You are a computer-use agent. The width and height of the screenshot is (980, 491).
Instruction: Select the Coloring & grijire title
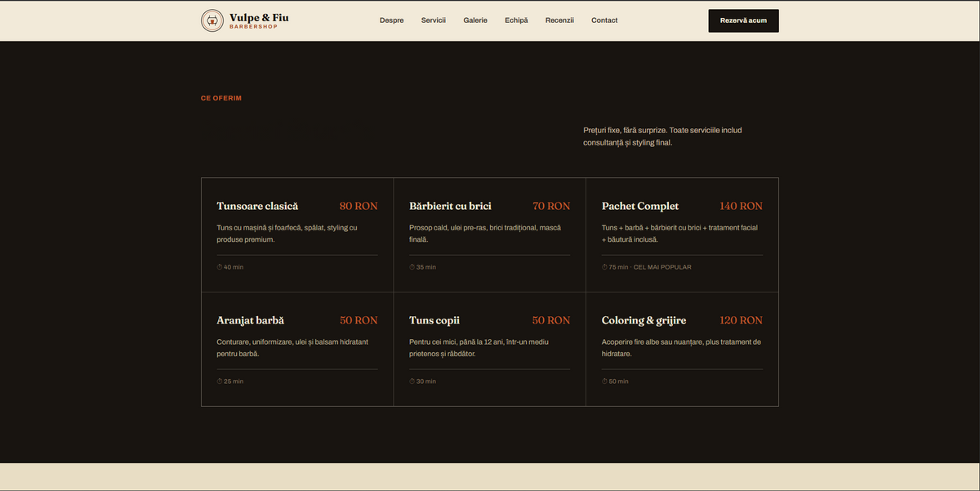[x=644, y=320]
